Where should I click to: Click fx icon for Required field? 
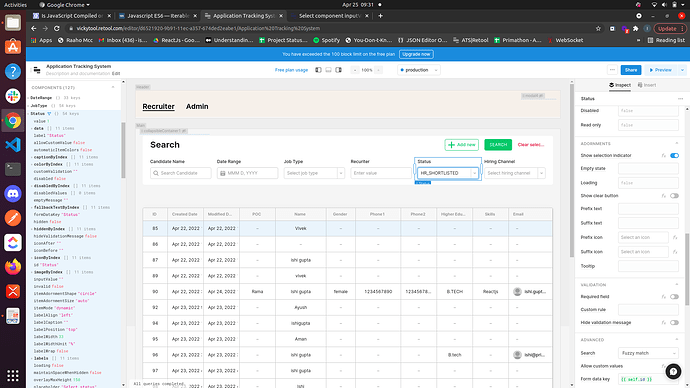tap(664, 297)
